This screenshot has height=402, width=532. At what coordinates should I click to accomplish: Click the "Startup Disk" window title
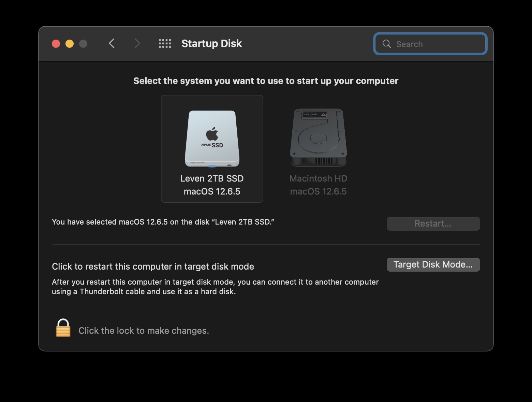pos(211,44)
